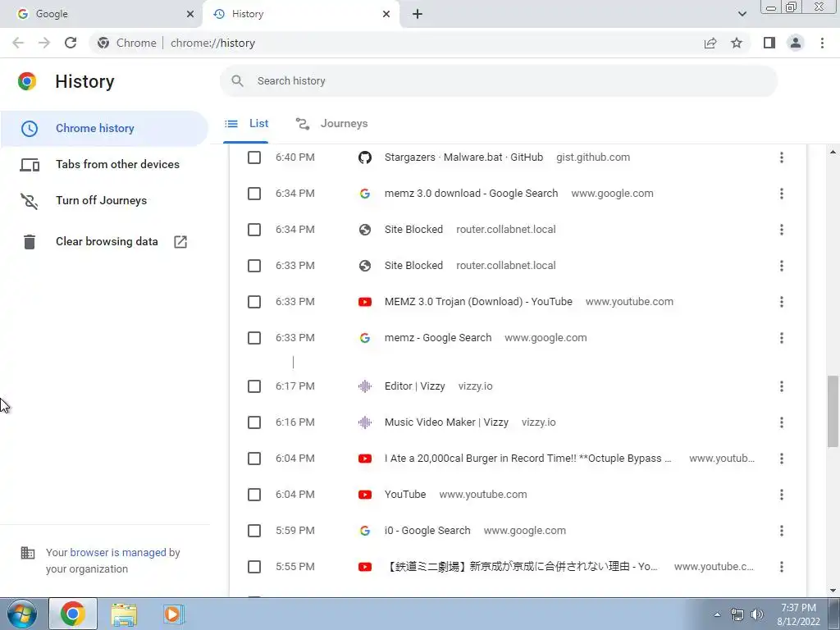
Task: Open the Music Video Maker | Vizzy link
Action: [x=446, y=422]
